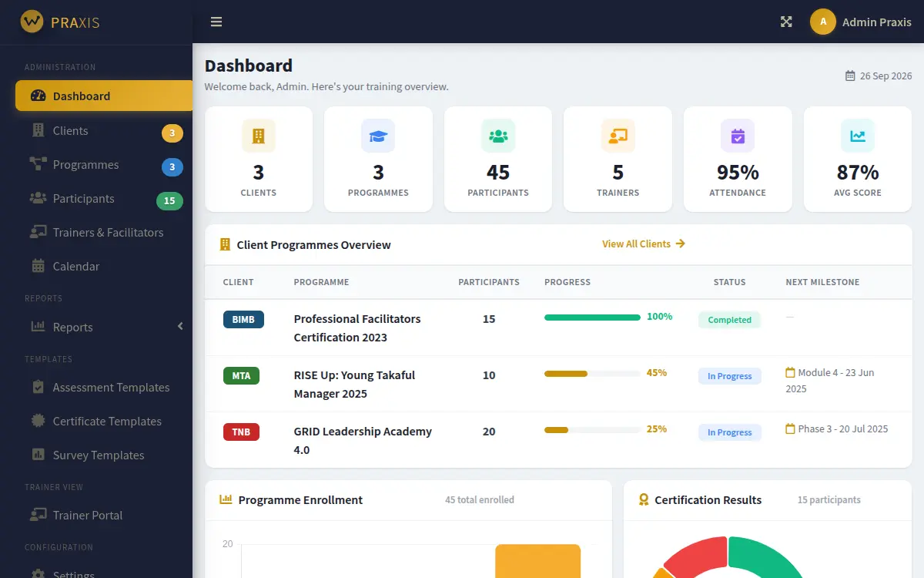The image size is (924, 578).
Task: Click the Module 4 - 23 Jun 2025 milestone
Action: click(830, 381)
